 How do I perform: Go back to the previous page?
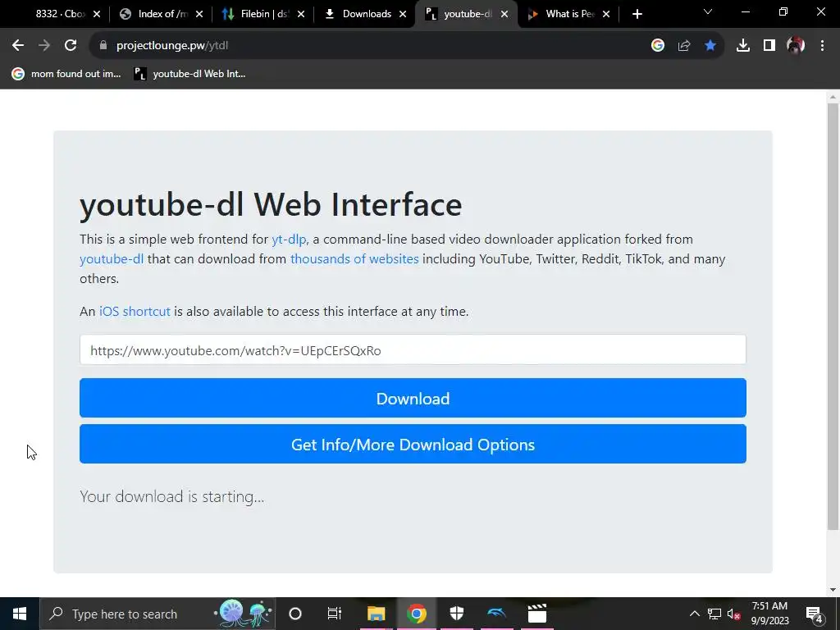click(18, 46)
